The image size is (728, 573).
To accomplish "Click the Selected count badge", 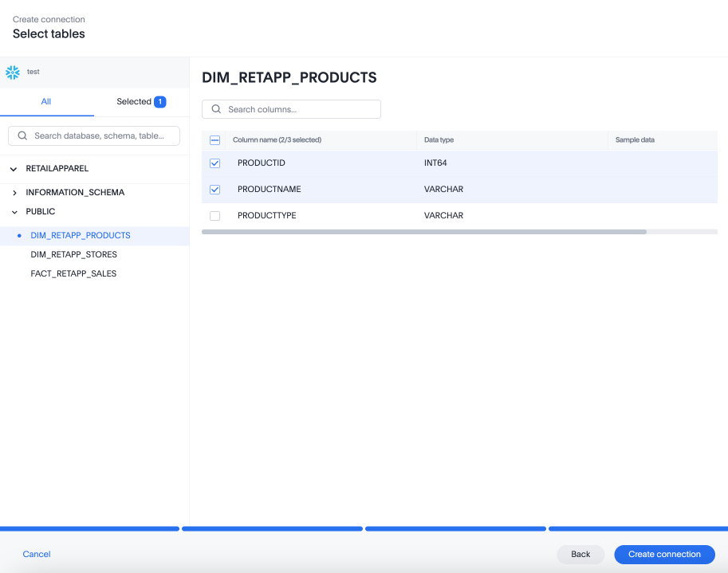I will click(x=160, y=102).
